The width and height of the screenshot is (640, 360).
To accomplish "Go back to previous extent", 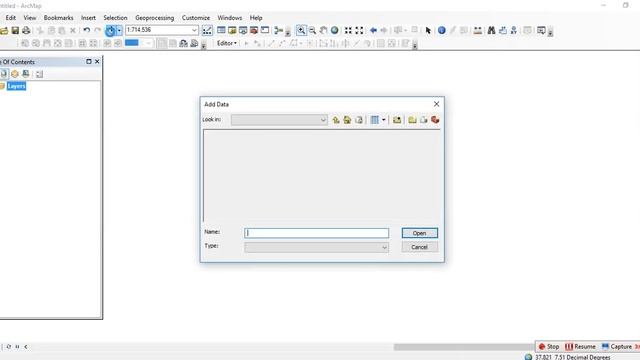I will click(373, 30).
